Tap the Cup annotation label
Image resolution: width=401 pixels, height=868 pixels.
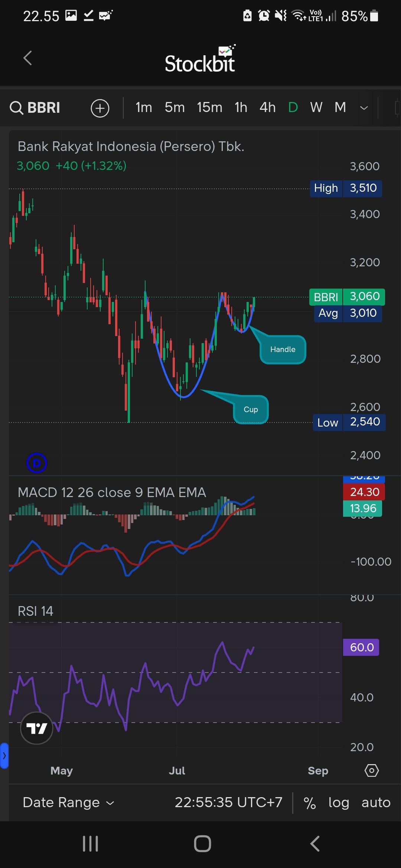pyautogui.click(x=251, y=410)
